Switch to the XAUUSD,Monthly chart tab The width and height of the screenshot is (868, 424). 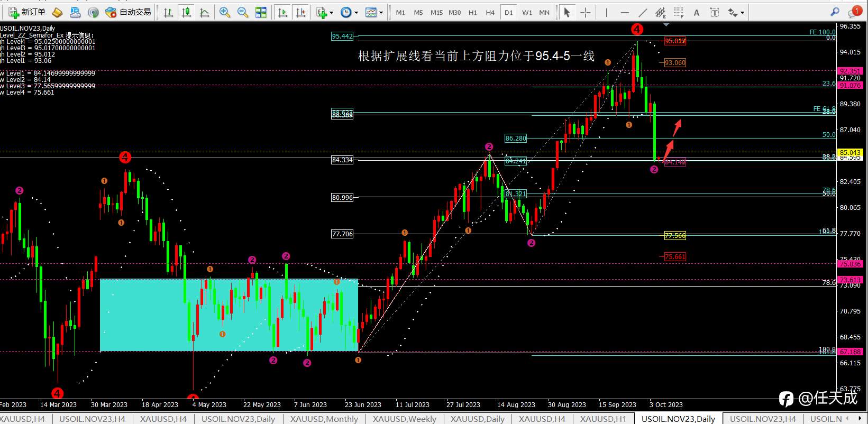click(324, 419)
